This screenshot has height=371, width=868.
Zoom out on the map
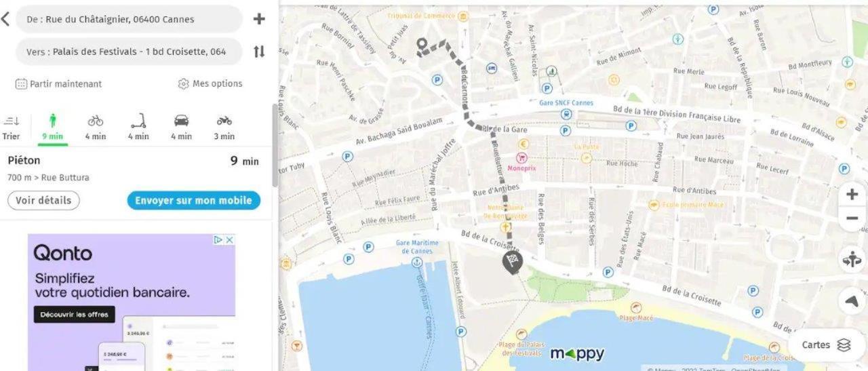coord(852,218)
